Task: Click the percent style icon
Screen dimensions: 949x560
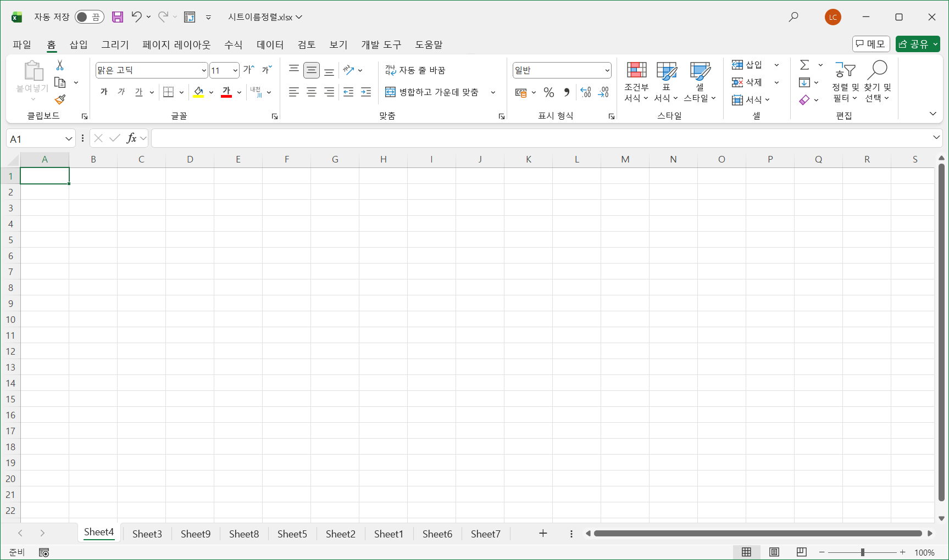Action: (548, 92)
